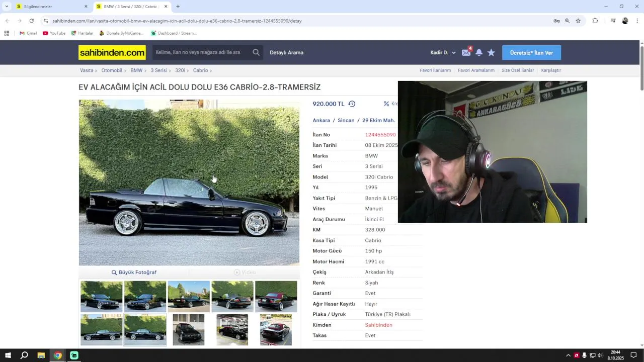The image size is (644, 362).
Task: Select the first car thumbnail
Action: coord(102,296)
